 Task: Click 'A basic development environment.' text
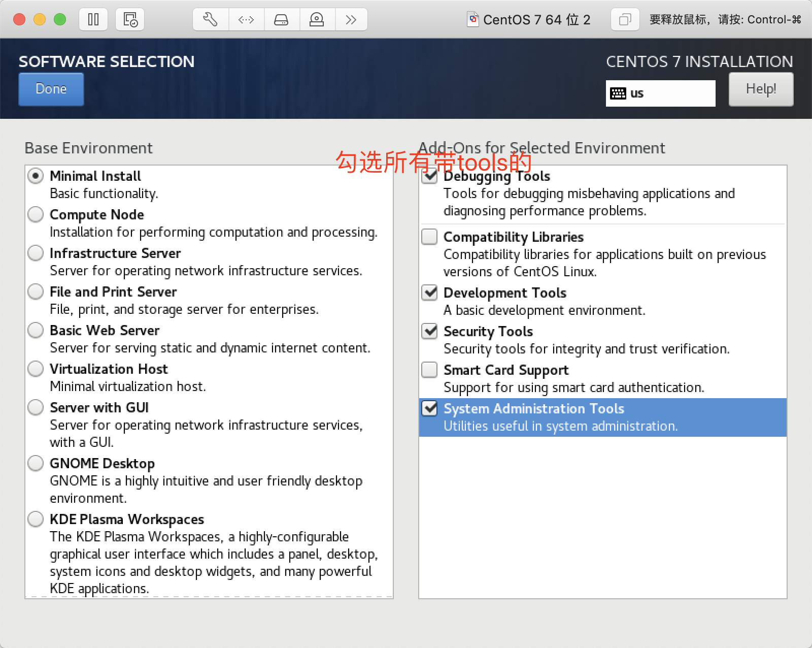tap(545, 311)
